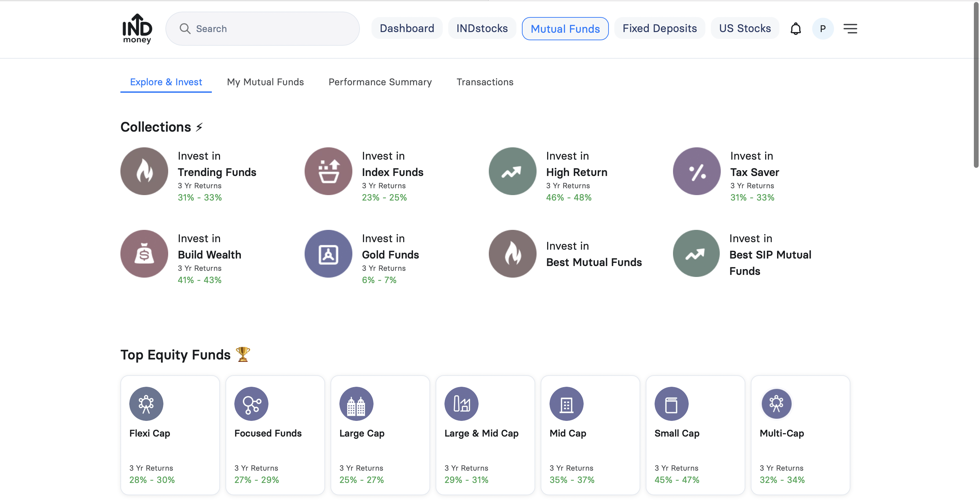The image size is (980, 500).
Task: Click the Best SIP Mutual Funds icon
Action: pos(696,254)
